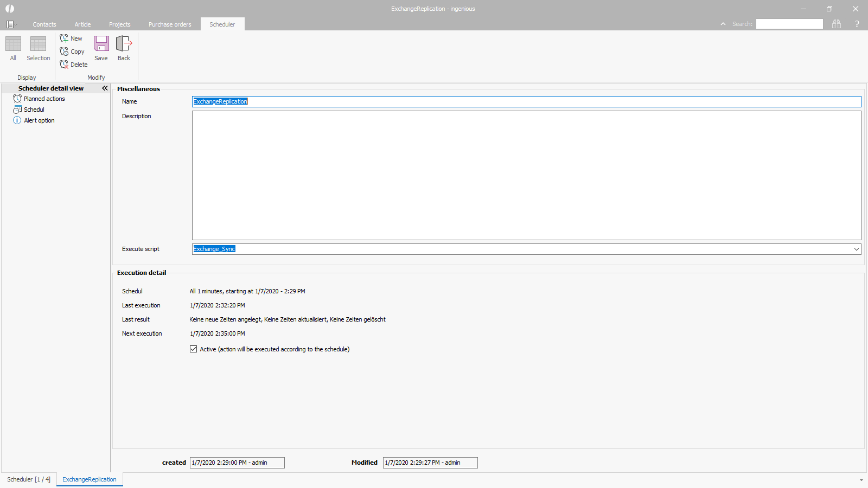Click the binoculars search icon

click(x=837, y=24)
